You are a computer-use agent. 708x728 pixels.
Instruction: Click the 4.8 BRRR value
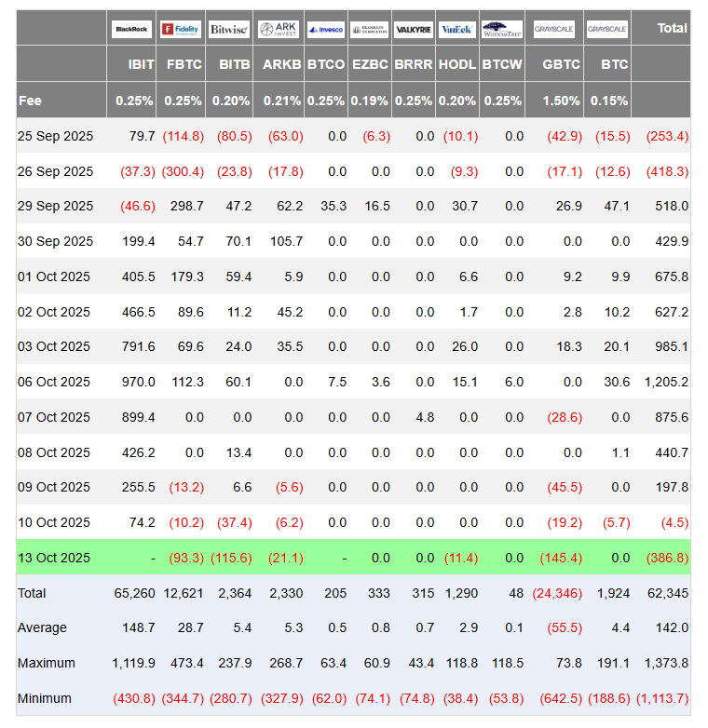click(425, 417)
